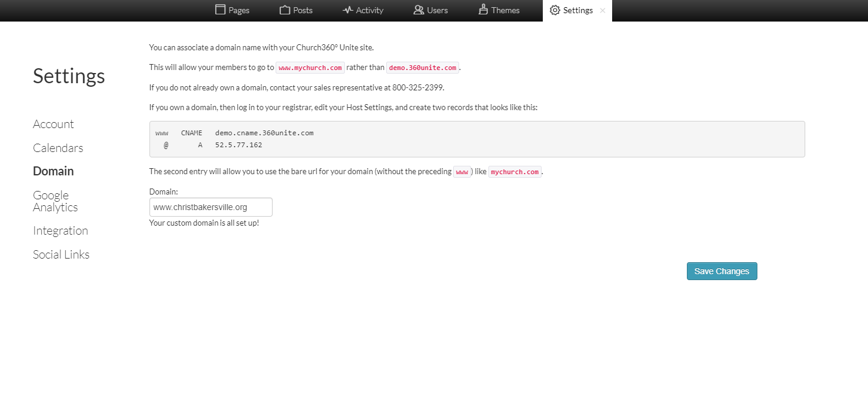Click the inline www code tag
Image resolution: width=868 pixels, height=404 pixels.
462,172
